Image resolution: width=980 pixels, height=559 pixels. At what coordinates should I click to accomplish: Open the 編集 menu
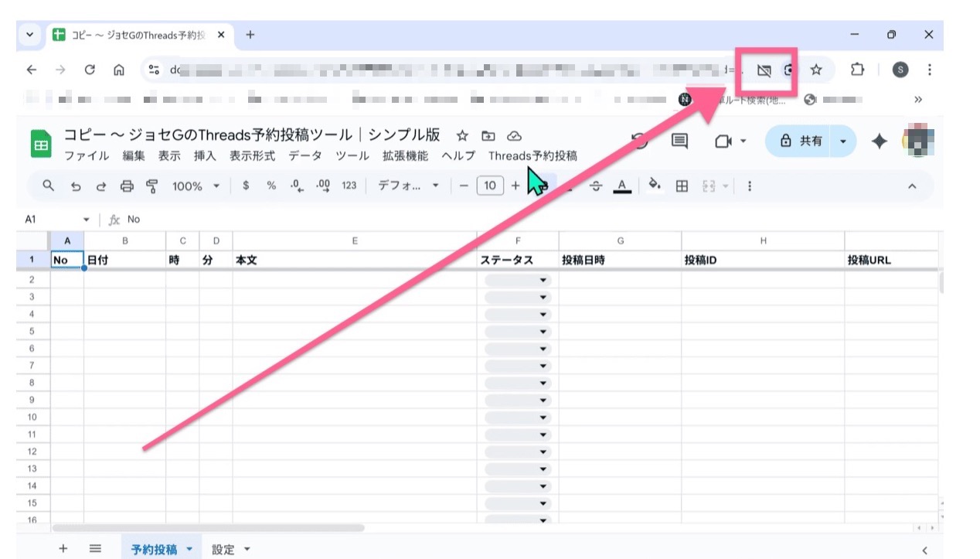(x=134, y=155)
